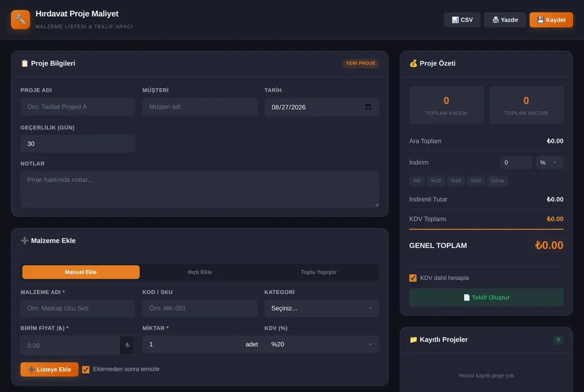
Task: Click the 'Henüz kayıtlı proje yok' message
Action: pyautogui.click(x=486, y=375)
